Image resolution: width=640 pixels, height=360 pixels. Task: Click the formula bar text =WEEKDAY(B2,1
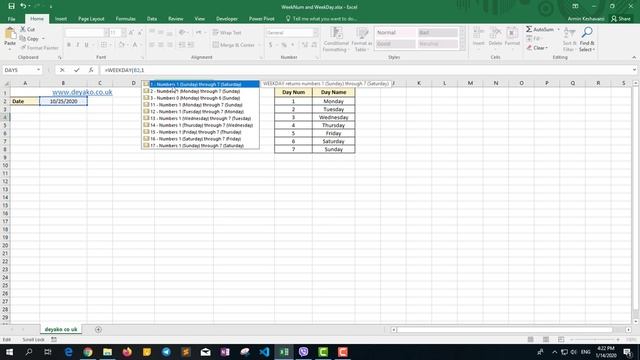tap(124, 70)
